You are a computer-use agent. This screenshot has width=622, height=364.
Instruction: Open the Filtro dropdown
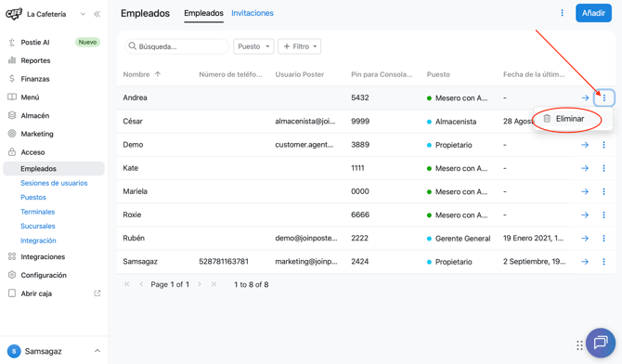(x=300, y=46)
